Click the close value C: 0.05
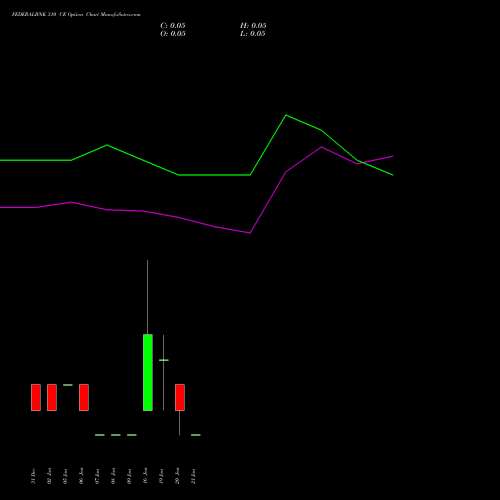This screenshot has height=500, width=500. [173, 26]
